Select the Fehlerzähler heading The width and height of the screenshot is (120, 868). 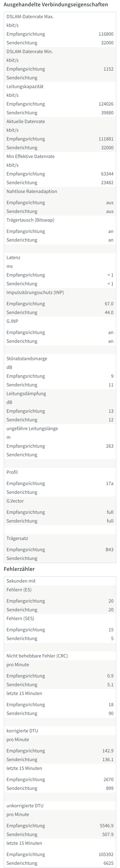(19, 569)
